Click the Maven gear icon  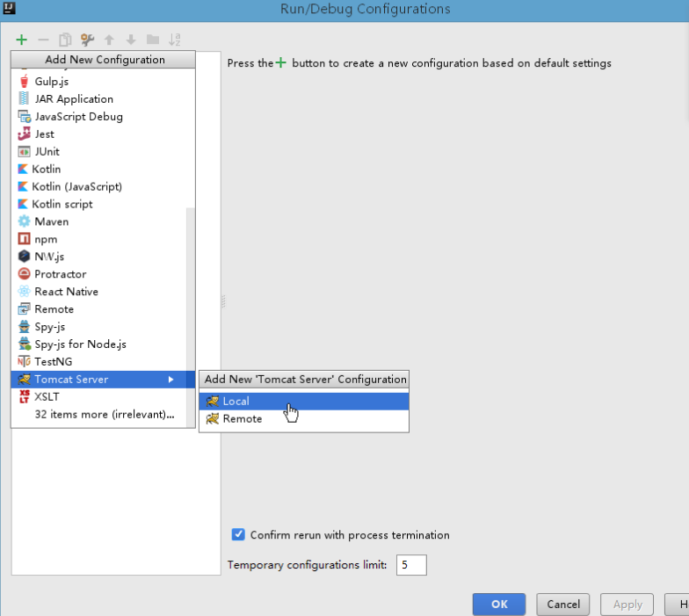pyautogui.click(x=25, y=221)
